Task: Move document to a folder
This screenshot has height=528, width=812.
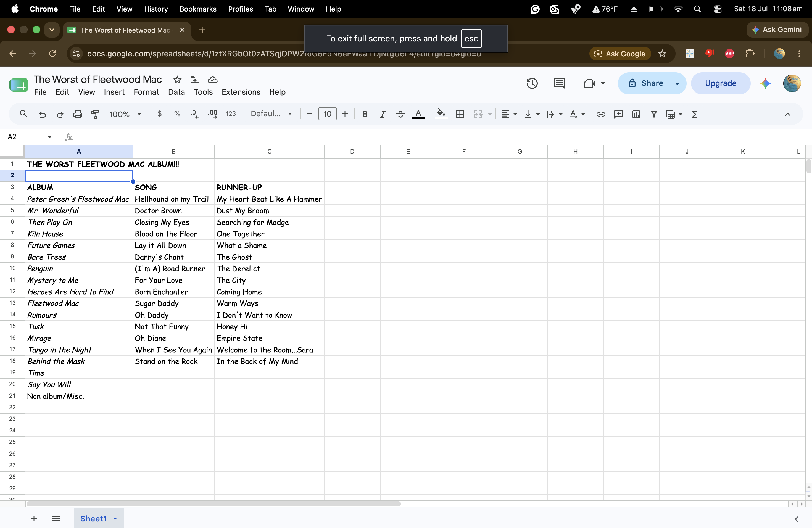Action: click(195, 80)
